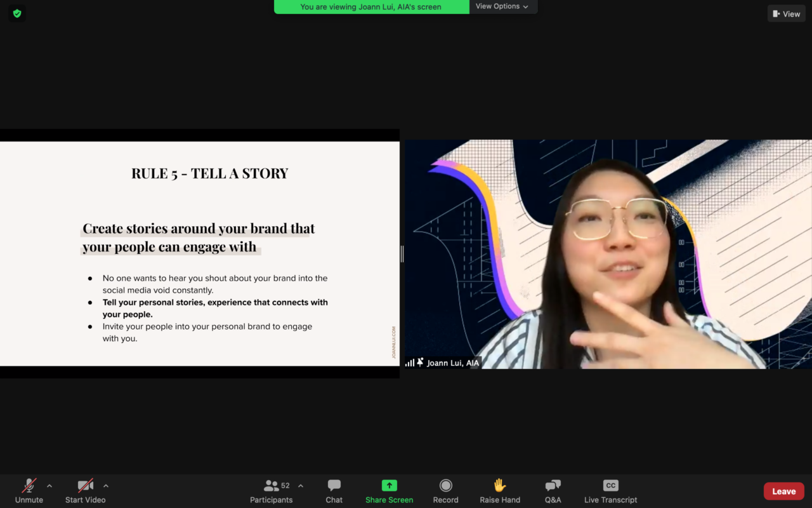This screenshot has width=812, height=508.
Task: Start recording the meeting
Action: 445,485
